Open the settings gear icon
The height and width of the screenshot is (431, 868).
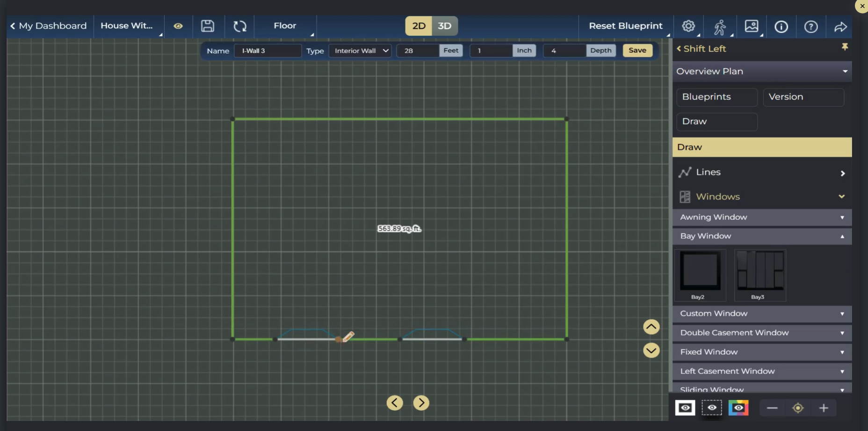click(x=688, y=26)
